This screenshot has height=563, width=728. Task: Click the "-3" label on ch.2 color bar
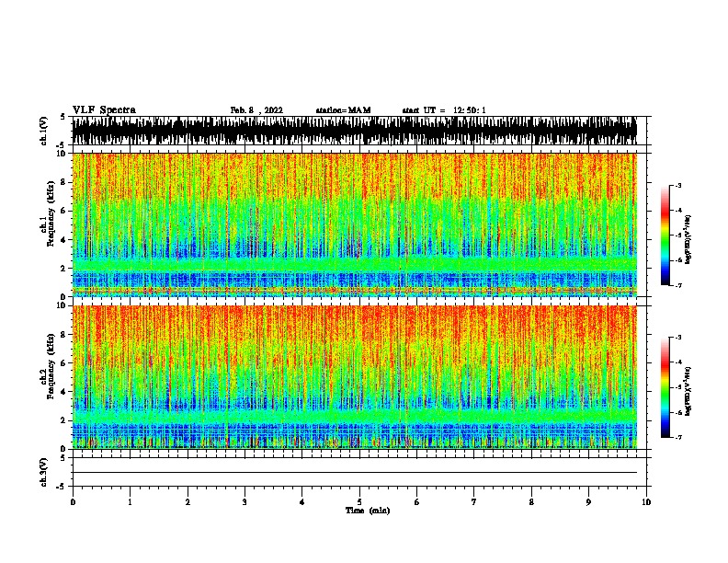pyautogui.click(x=678, y=338)
